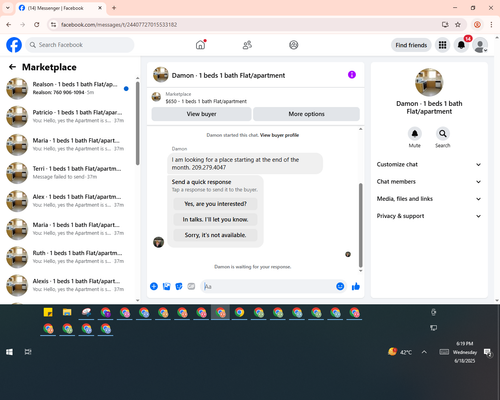
Task: Open File Explorer from the taskbar
Action: 67,312
